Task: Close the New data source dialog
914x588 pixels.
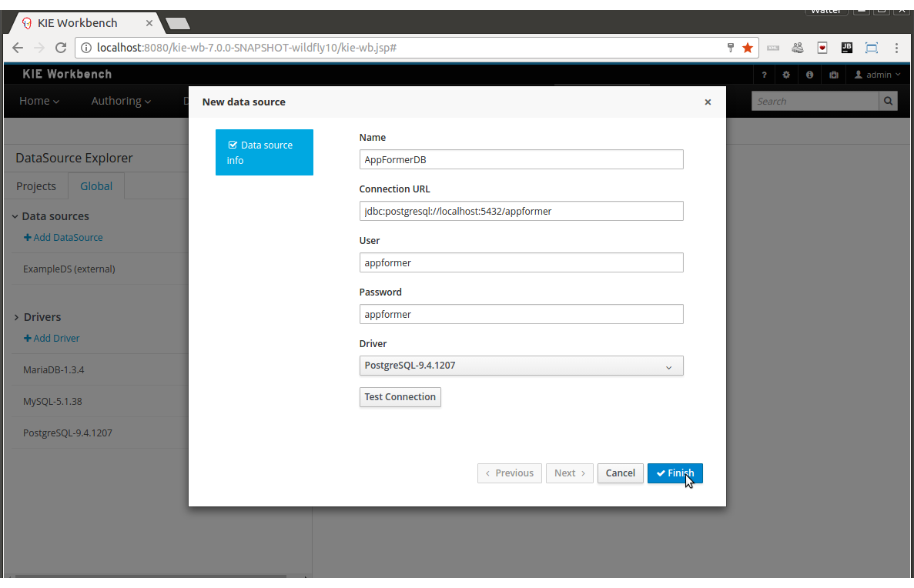Action: click(708, 102)
